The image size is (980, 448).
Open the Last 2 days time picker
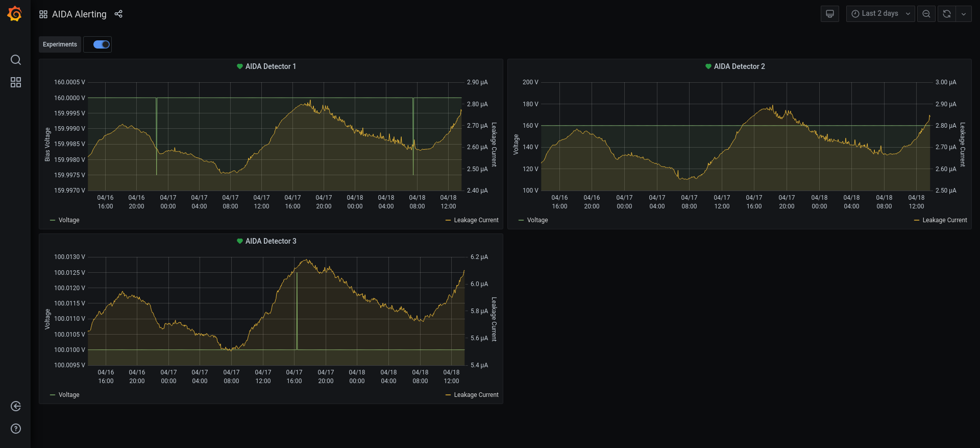click(x=880, y=14)
